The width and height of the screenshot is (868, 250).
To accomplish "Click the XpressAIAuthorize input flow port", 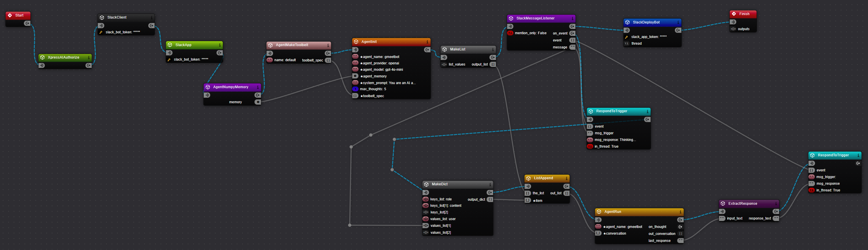I will (42, 66).
